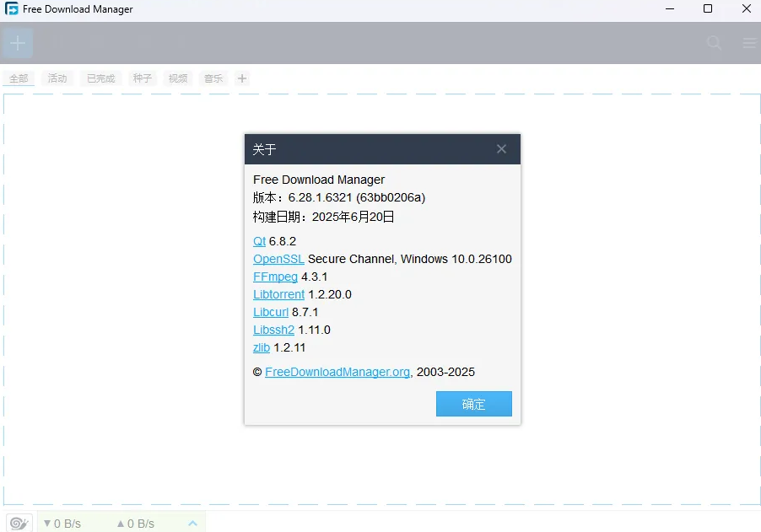Open the search magnifier icon

(713, 42)
